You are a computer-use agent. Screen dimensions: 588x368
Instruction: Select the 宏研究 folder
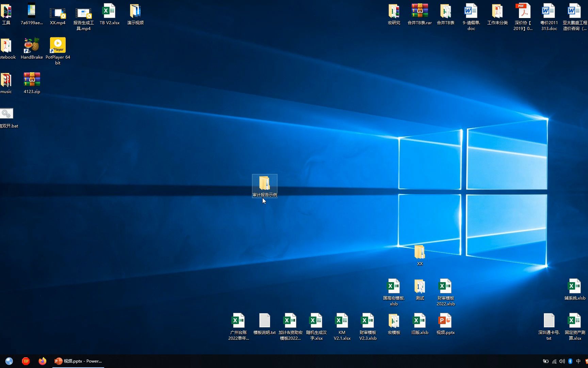pyautogui.click(x=394, y=14)
